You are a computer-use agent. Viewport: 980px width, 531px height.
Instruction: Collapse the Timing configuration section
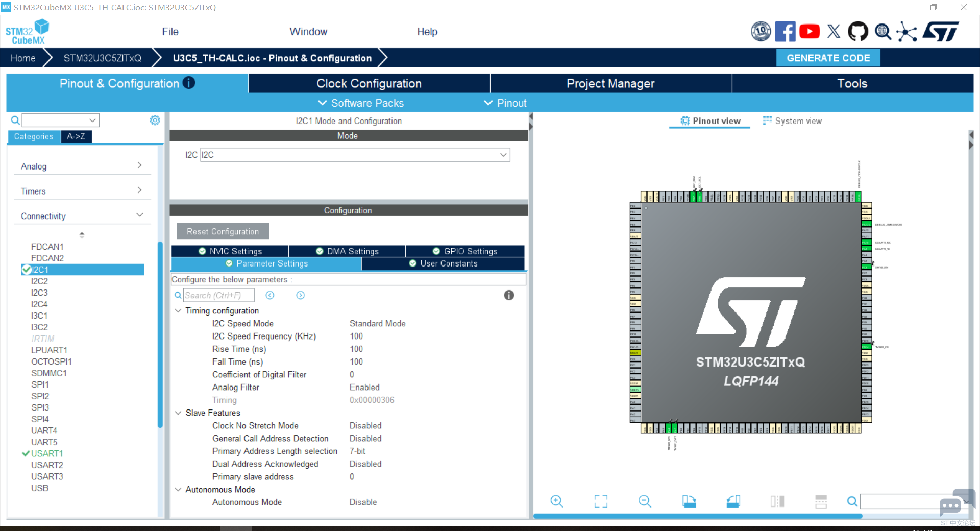point(178,310)
